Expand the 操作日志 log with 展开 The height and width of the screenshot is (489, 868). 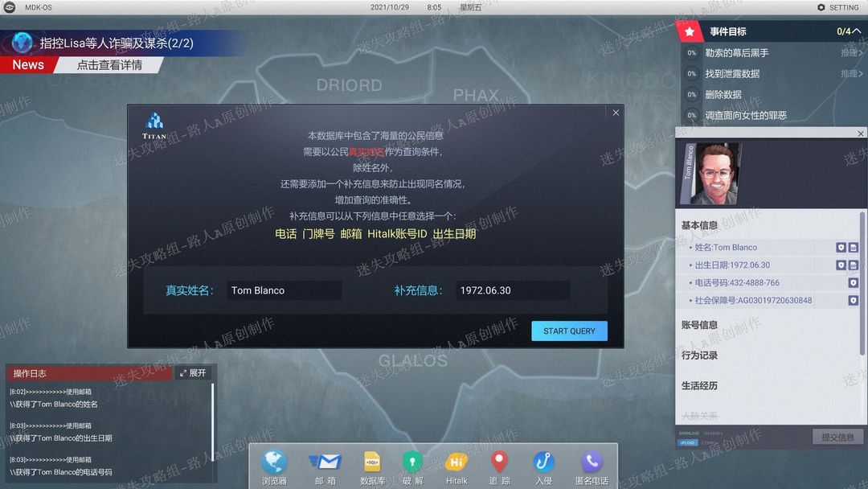point(193,373)
